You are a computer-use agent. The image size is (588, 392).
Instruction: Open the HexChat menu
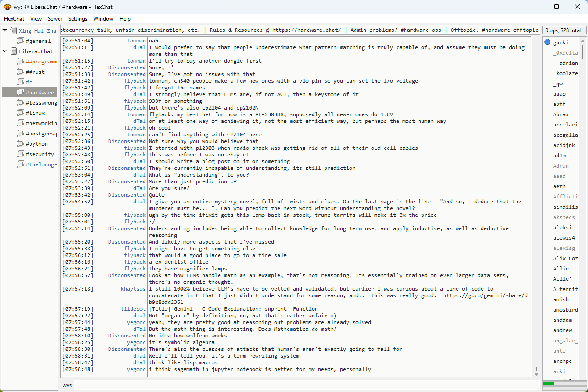pyautogui.click(x=14, y=19)
